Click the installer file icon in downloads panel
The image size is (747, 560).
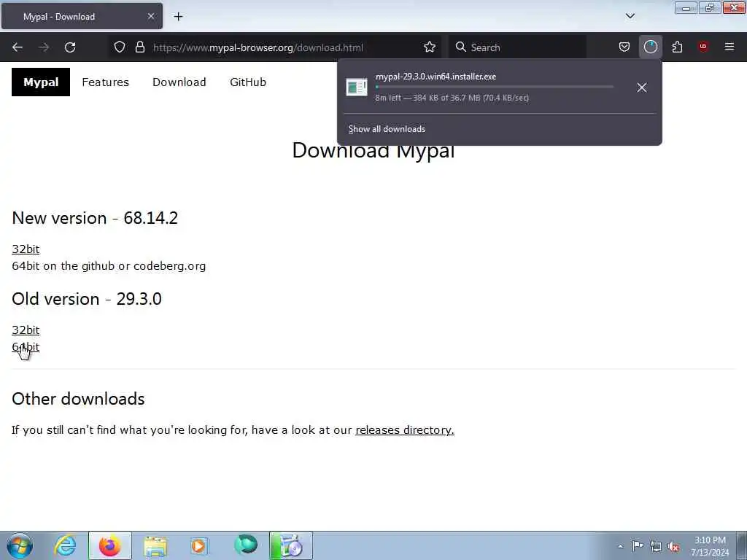click(x=356, y=87)
